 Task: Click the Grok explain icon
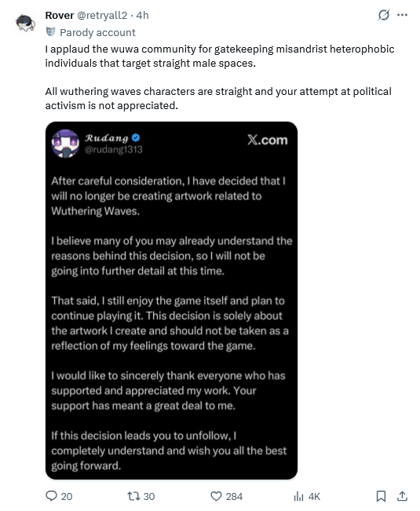384,15
